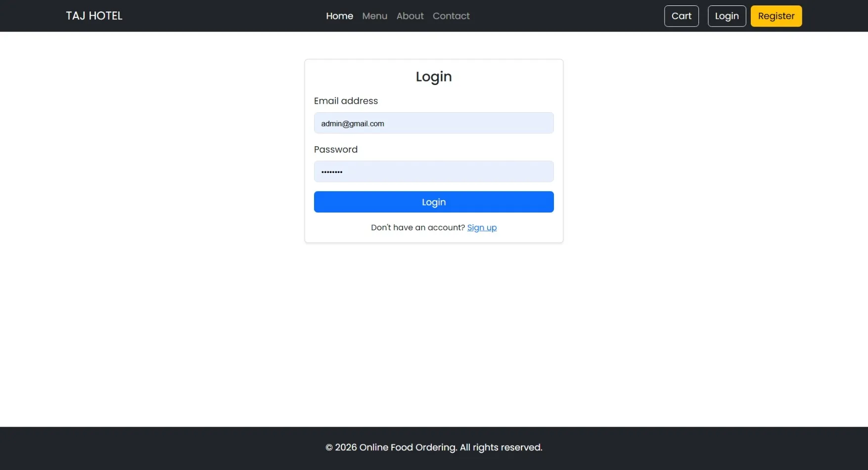Screen dimensions: 868x470
Task: Click the Email address field label
Action: [x=346, y=101]
